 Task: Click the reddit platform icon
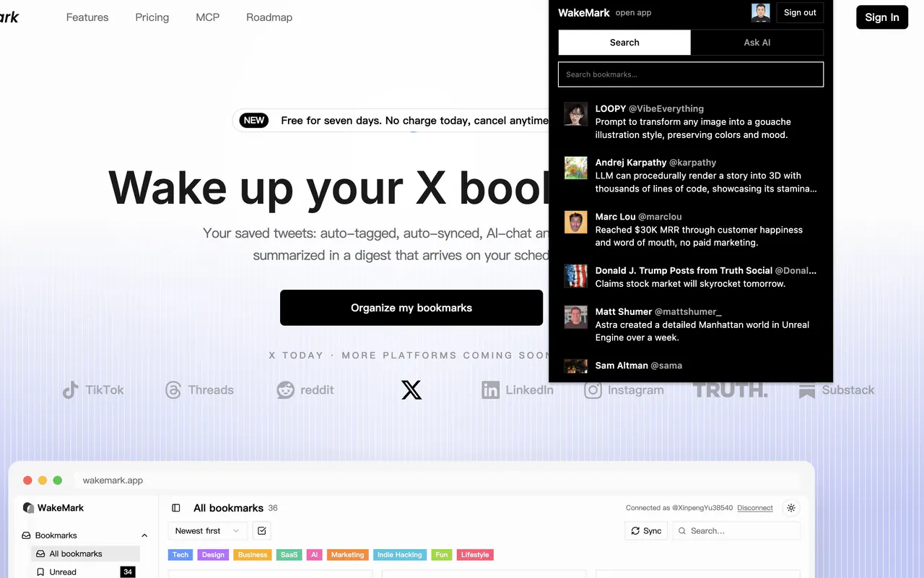286,390
